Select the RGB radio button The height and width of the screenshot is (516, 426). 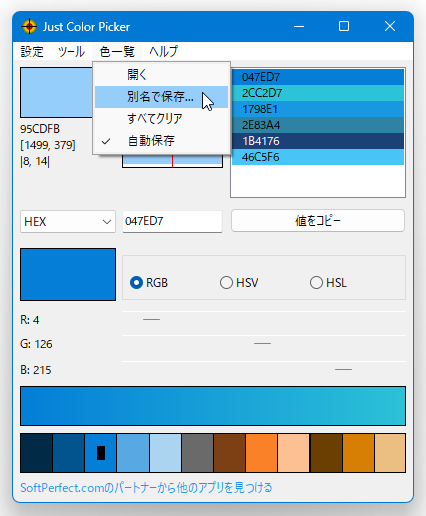149,283
